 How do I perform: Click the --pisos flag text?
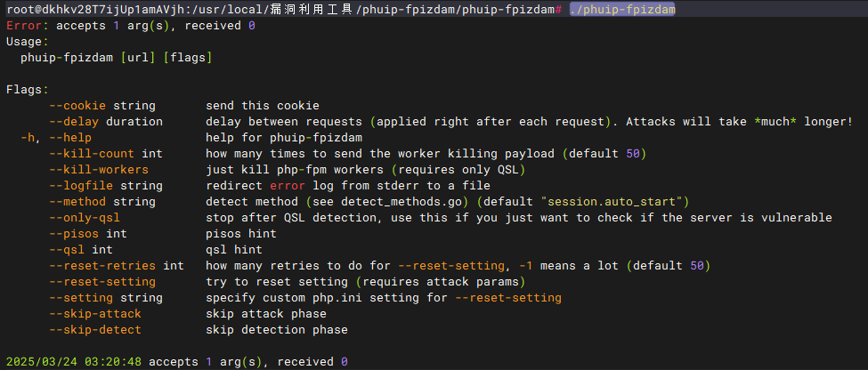point(75,234)
